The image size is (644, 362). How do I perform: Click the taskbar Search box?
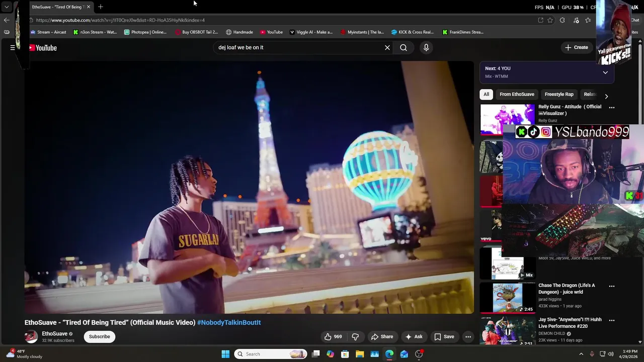[271, 354]
